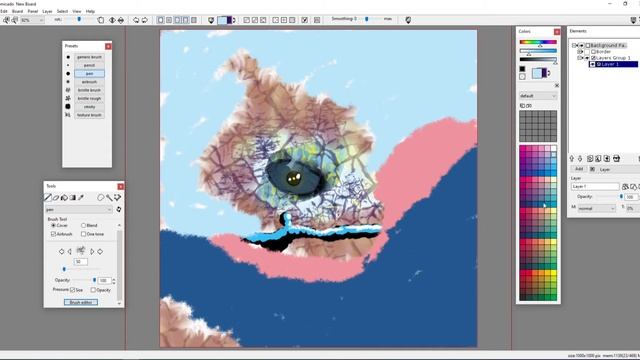Screen dimensions: 640x360
Task: Select the move tool in Tools panel
Action: pos(118,198)
